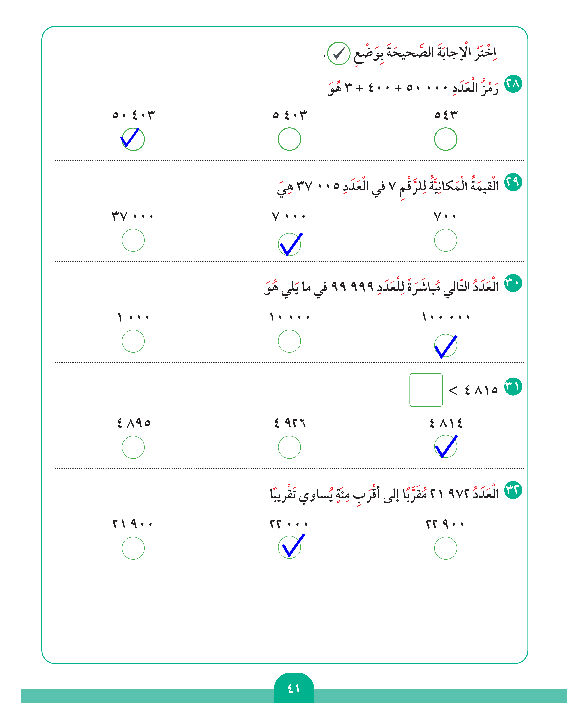The height and width of the screenshot is (703, 588).
Task: Click the question 30 number badge
Action: click(513, 283)
